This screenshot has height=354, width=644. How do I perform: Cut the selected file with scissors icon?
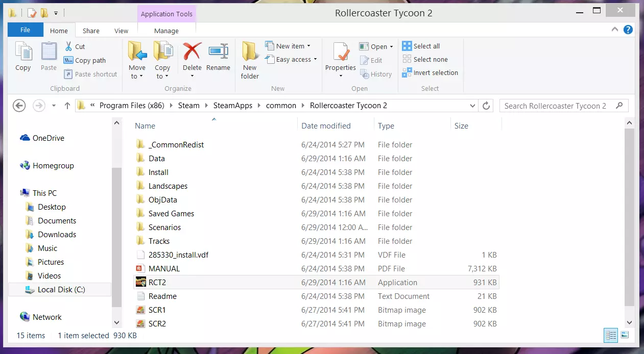[x=68, y=46]
